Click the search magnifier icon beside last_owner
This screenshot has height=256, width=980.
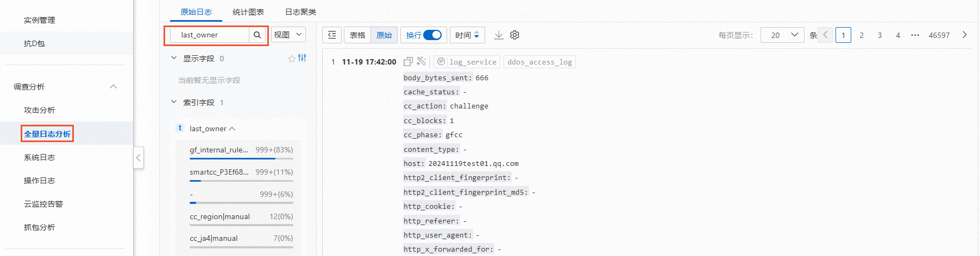click(257, 35)
